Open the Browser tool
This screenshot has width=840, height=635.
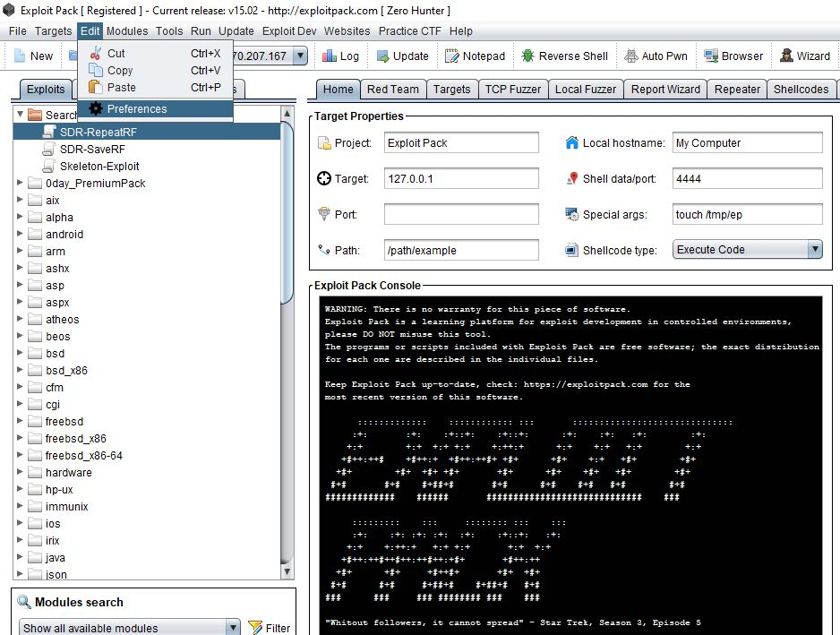[733, 56]
